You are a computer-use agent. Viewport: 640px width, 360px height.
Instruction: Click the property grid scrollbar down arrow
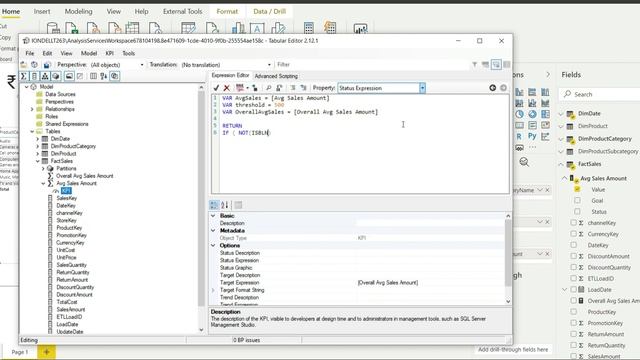[508, 302]
